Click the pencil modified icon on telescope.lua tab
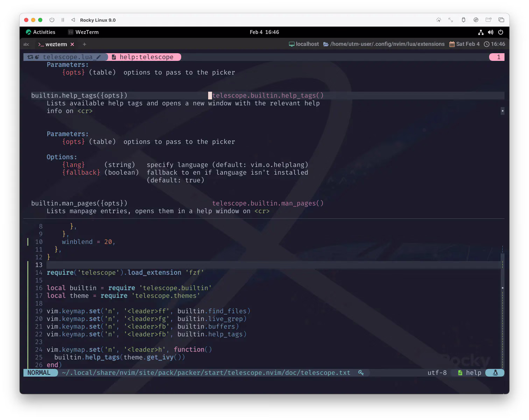This screenshot has width=529, height=420. (99, 57)
